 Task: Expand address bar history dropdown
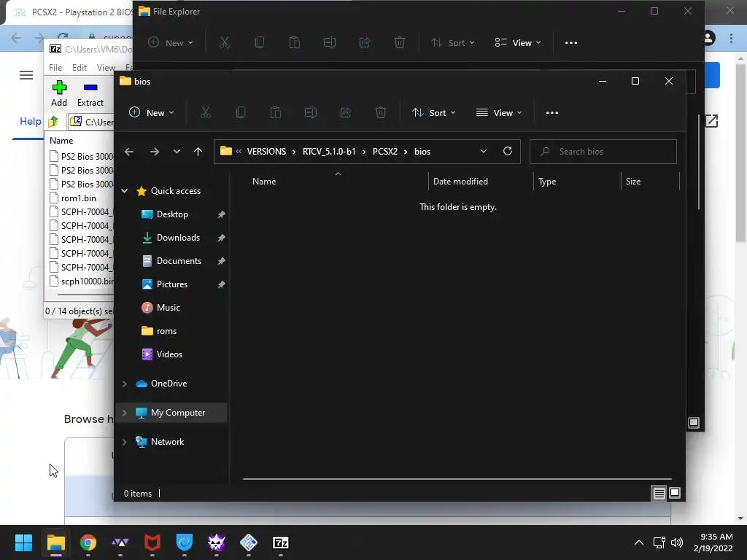click(x=484, y=152)
